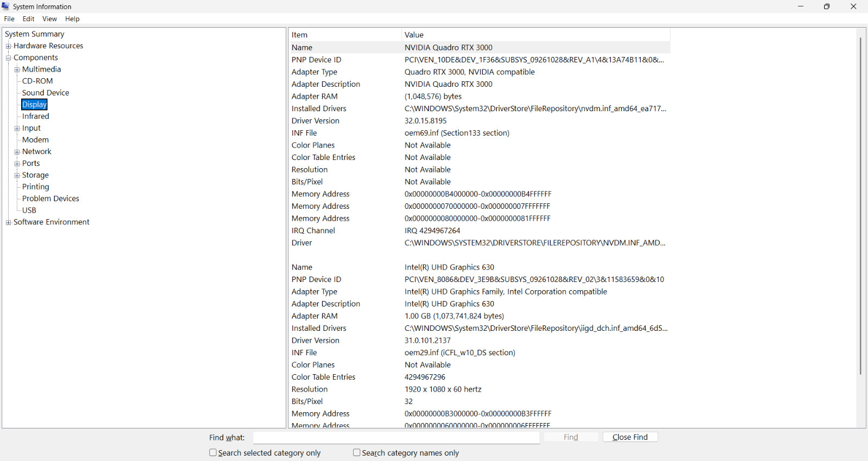Select Problem Devices category

(50, 199)
